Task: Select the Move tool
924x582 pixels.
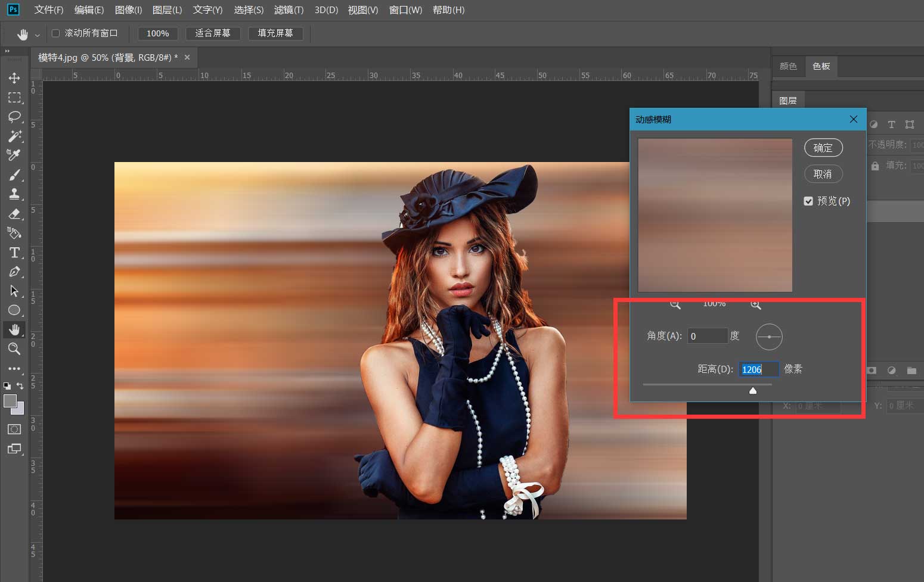Action: point(14,78)
